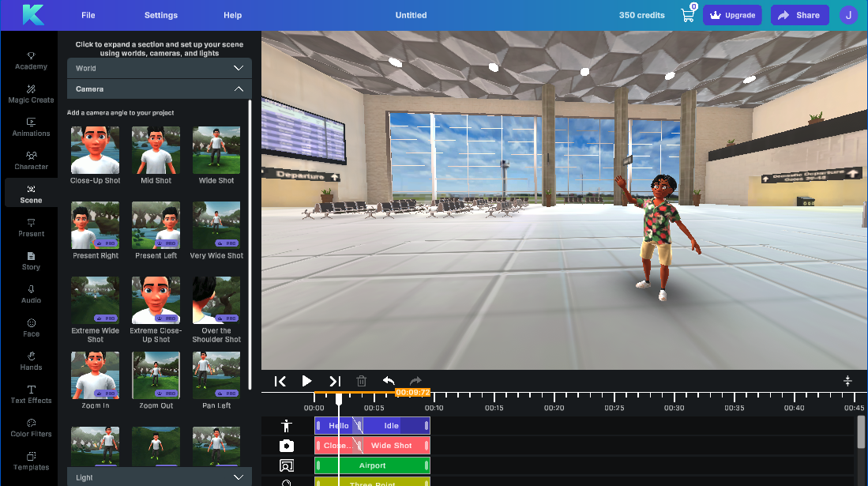Open the Settings menu
Screen dimensions: 868x486
161,15
